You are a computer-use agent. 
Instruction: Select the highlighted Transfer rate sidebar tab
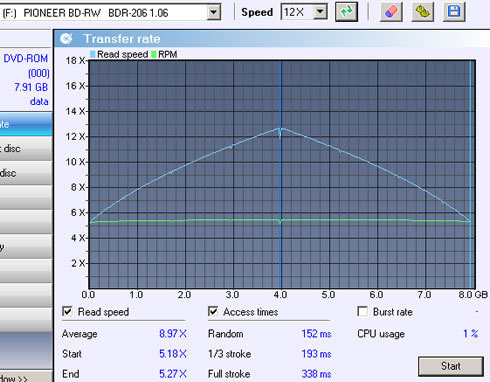(x=26, y=124)
